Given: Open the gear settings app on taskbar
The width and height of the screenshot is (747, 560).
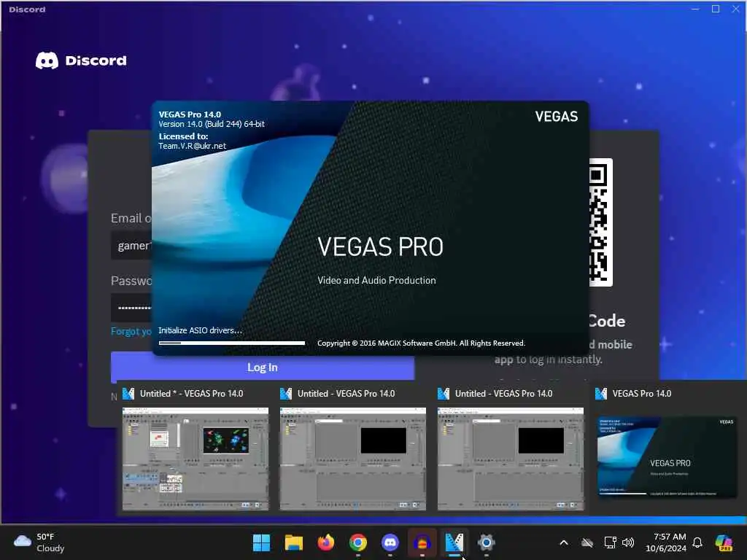Looking at the screenshot, I should [x=487, y=542].
